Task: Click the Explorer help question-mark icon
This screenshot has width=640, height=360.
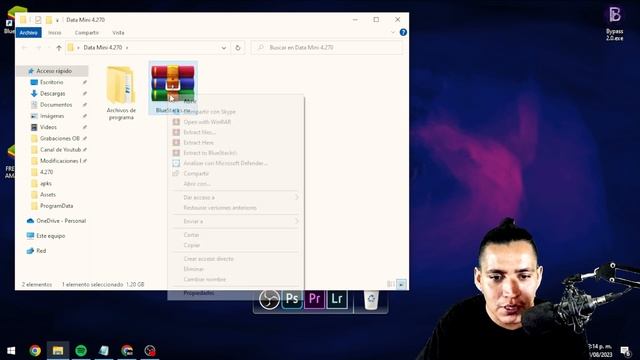Action: [403, 32]
